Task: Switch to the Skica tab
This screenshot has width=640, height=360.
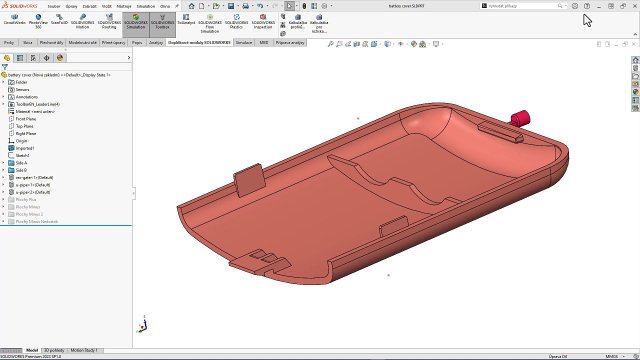Action: point(27,42)
